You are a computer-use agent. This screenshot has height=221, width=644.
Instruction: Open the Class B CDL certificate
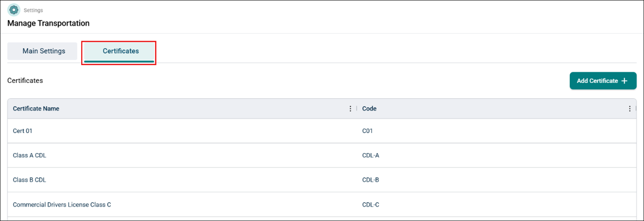(x=29, y=180)
